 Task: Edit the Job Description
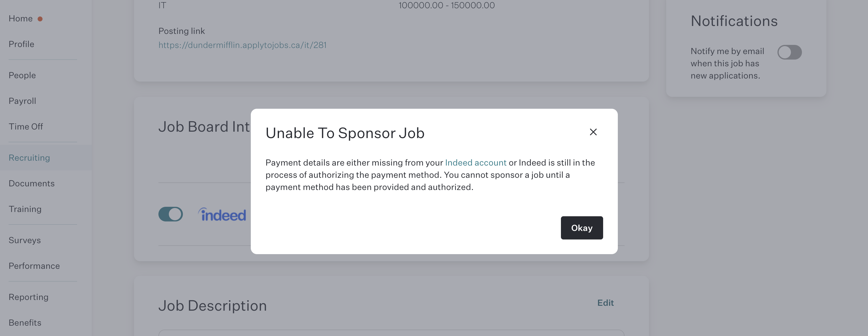pyautogui.click(x=605, y=303)
